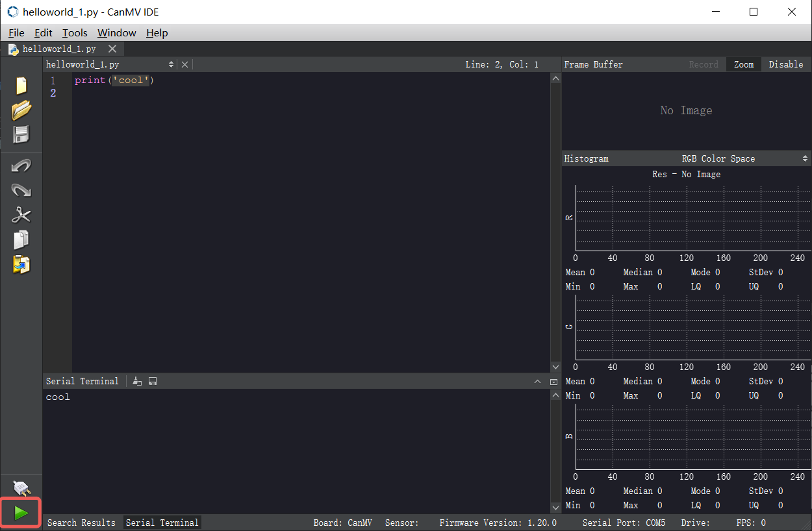
Task: Close the editor document via the X next to the file dropdown
Action: pos(184,64)
